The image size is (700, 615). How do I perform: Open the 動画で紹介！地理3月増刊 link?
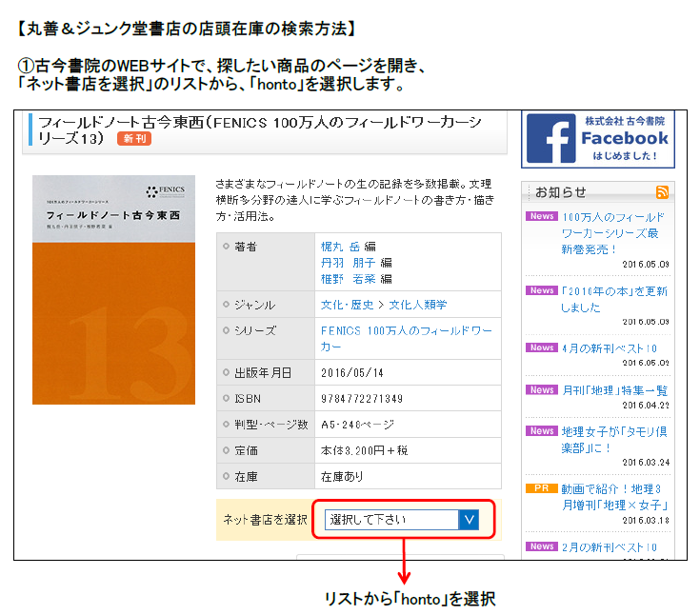614,496
